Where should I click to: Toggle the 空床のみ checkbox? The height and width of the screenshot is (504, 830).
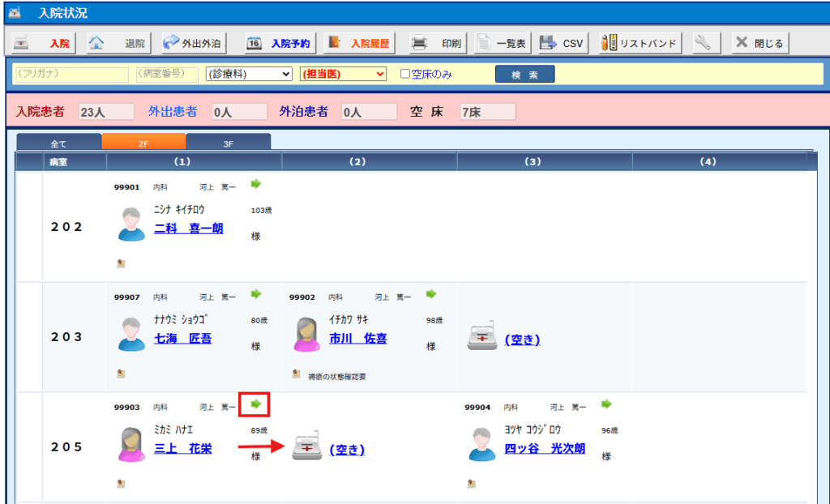pyautogui.click(x=406, y=74)
